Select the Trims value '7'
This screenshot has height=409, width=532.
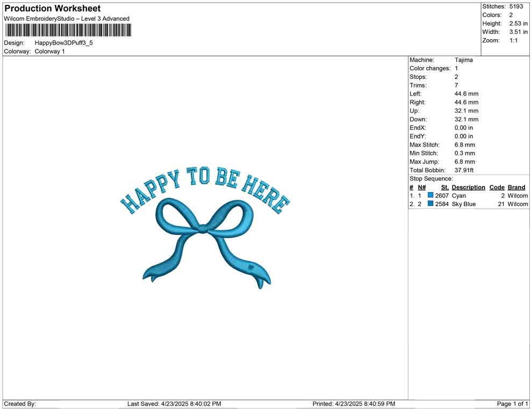click(456, 85)
